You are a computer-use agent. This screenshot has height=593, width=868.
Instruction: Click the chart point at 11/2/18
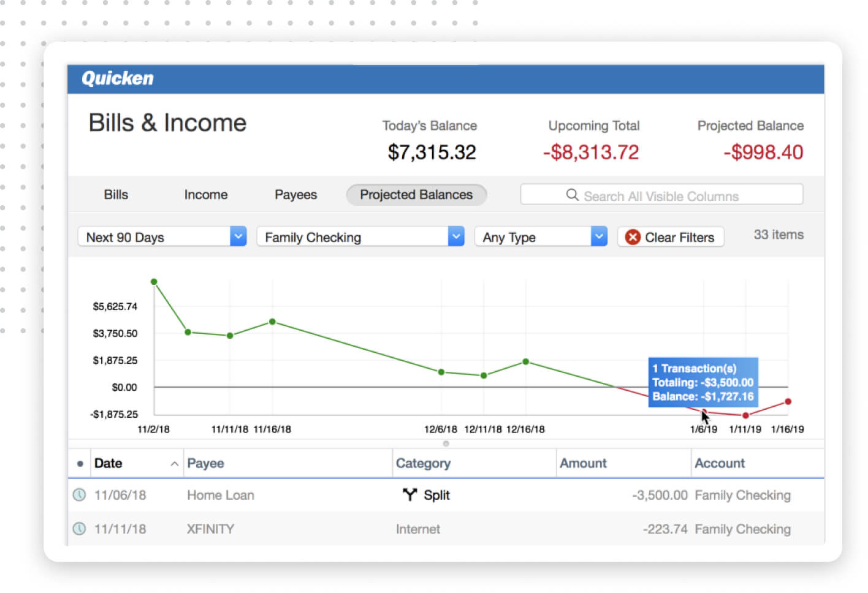click(x=154, y=282)
